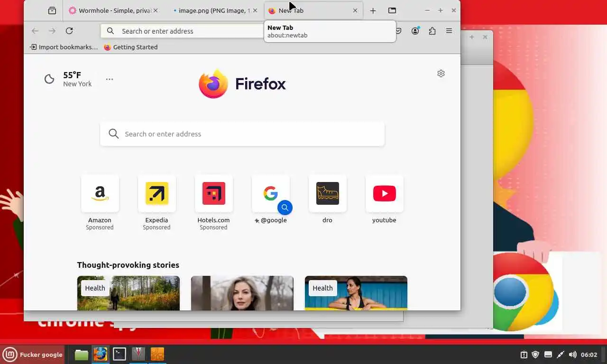Open the woman exercising Health story thumbnail
Image resolution: width=607 pixels, height=364 pixels.
point(356,293)
